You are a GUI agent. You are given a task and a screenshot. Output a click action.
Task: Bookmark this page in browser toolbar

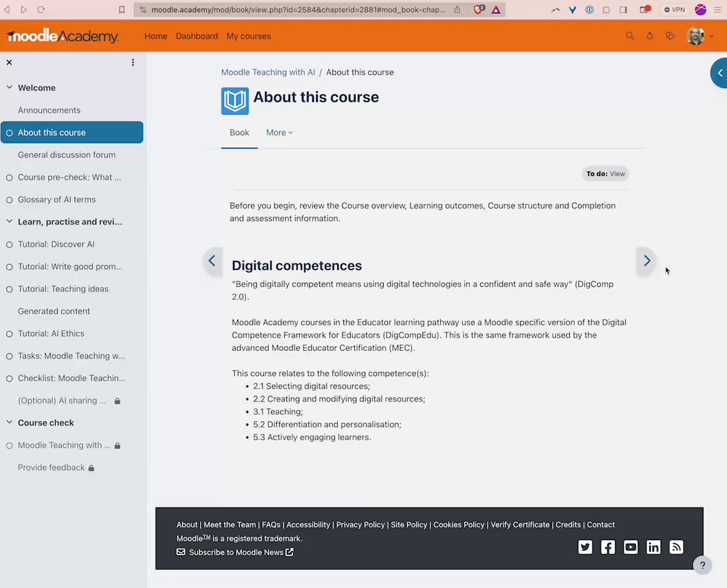pos(122,10)
